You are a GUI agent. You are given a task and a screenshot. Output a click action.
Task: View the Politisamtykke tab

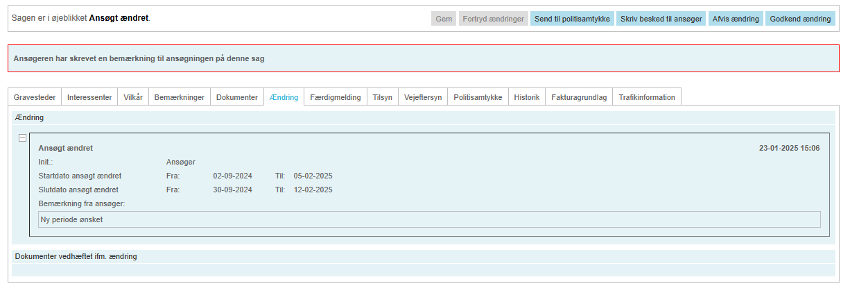coord(478,97)
